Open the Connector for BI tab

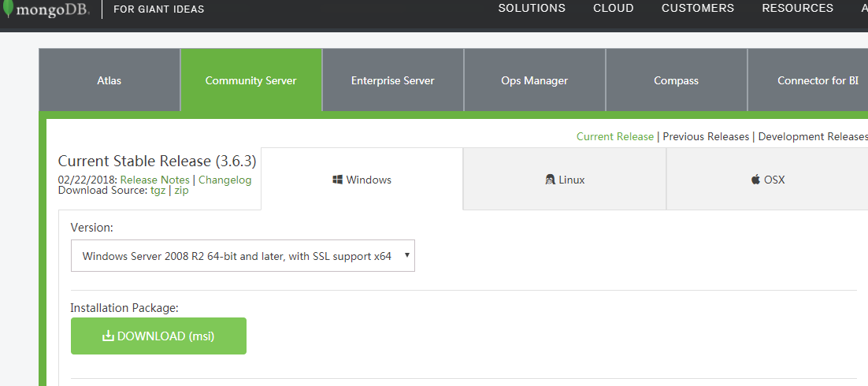click(808, 80)
